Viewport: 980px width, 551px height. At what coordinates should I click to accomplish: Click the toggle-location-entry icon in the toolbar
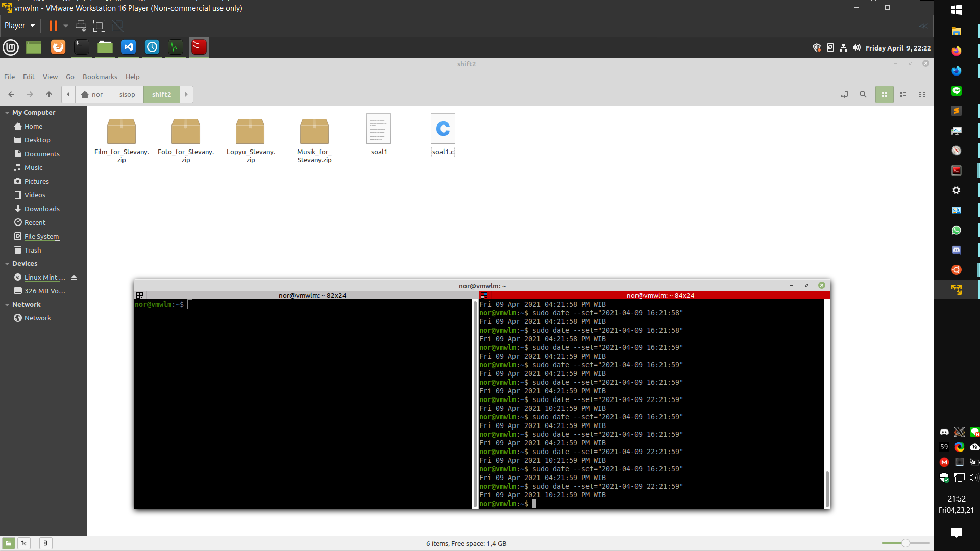(844, 94)
